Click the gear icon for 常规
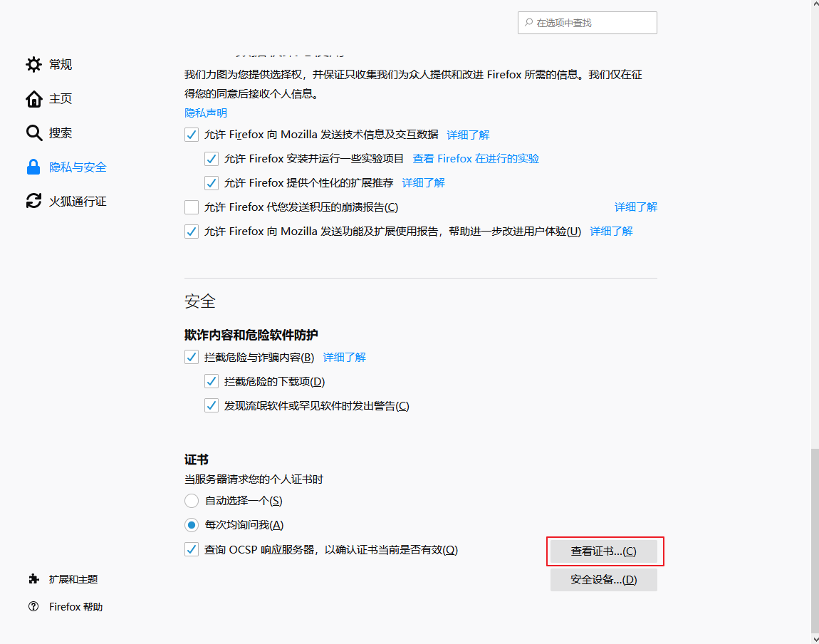819x644 pixels. [34, 65]
